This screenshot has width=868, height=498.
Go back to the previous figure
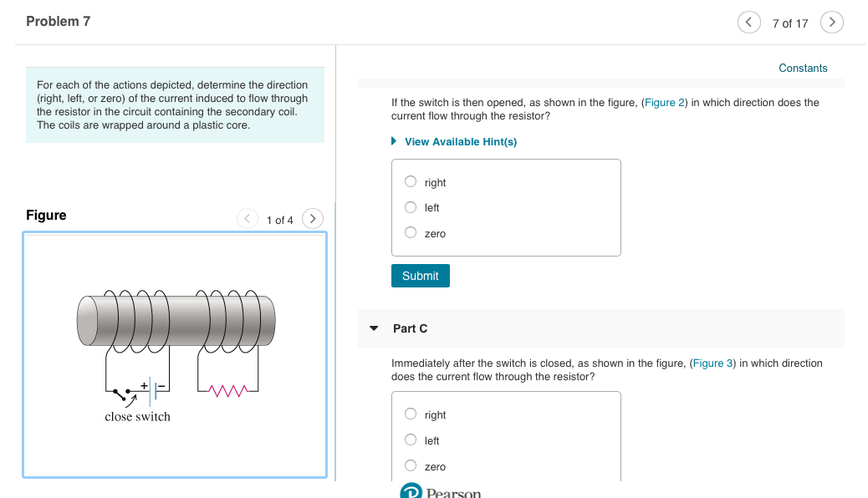click(x=248, y=218)
